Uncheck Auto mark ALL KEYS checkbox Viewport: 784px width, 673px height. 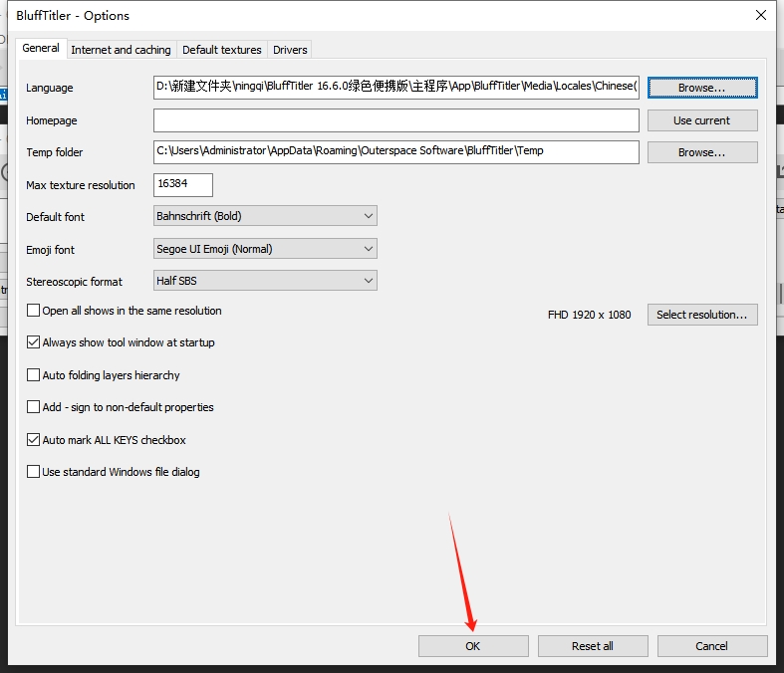tap(34, 440)
